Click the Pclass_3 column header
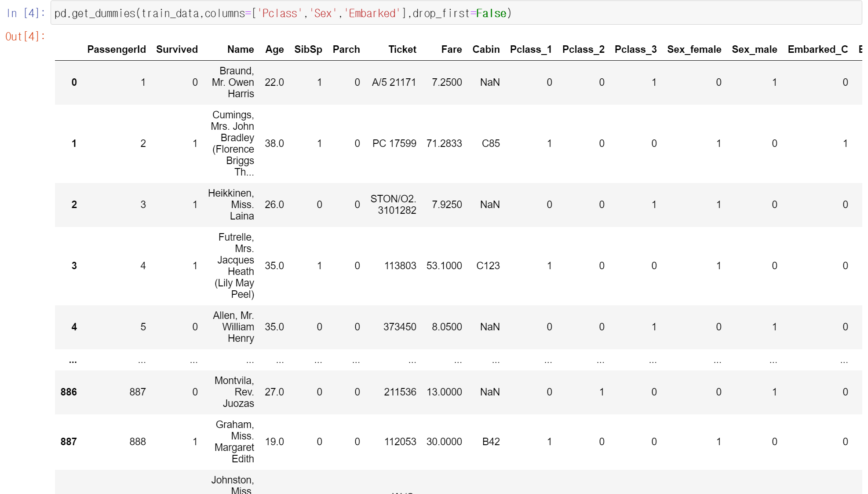The height and width of the screenshot is (494, 868). pos(635,49)
